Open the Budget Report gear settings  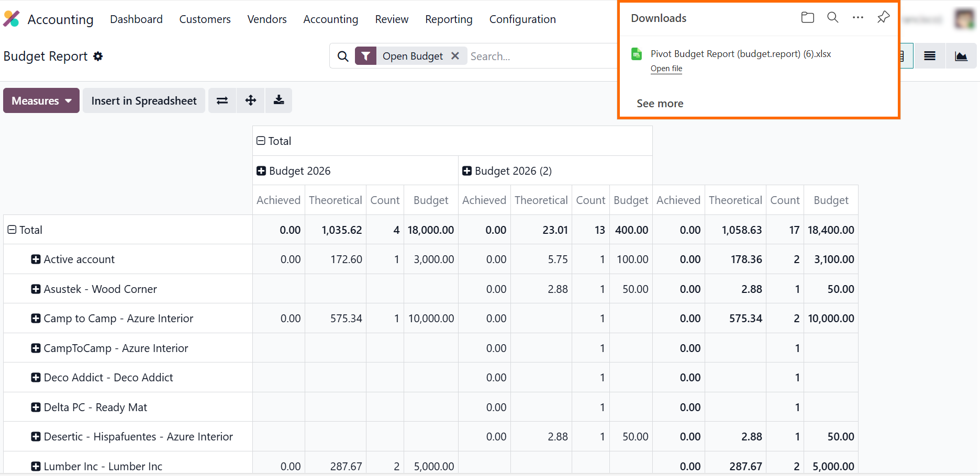[x=98, y=56]
